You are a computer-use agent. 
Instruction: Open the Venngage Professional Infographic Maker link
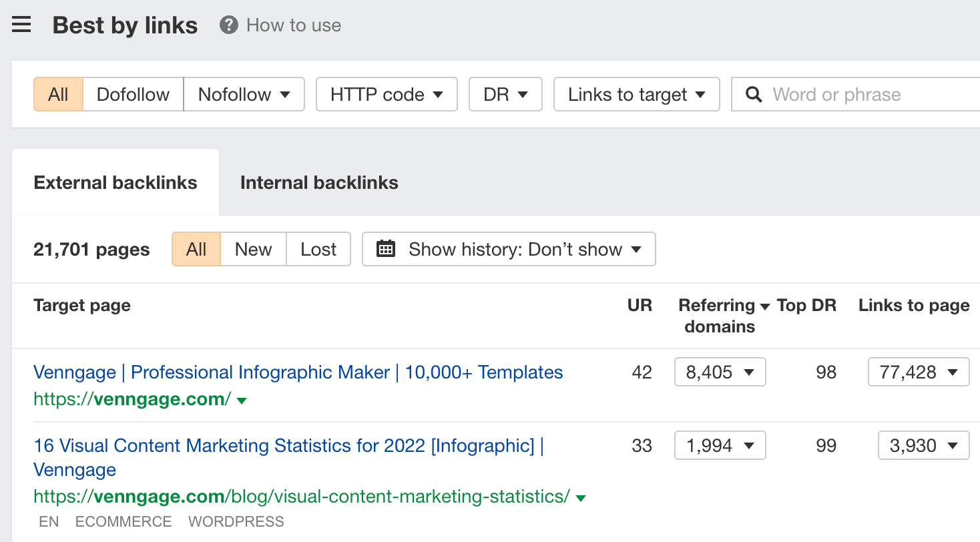[298, 372]
